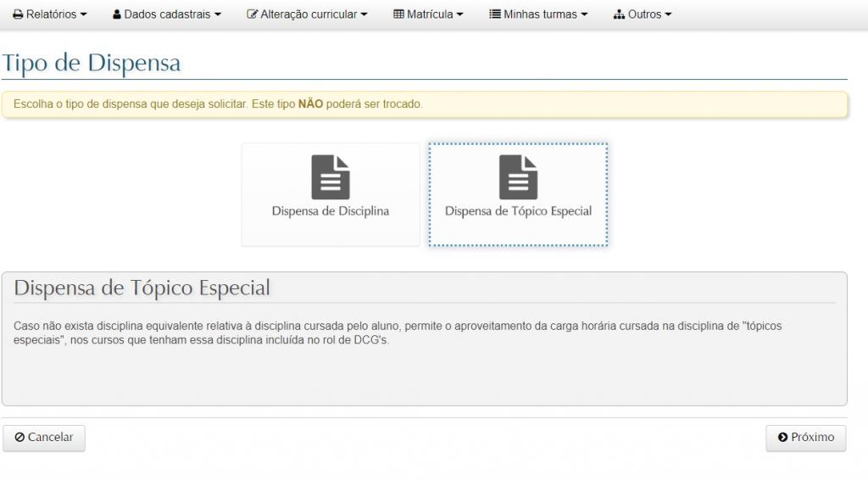Click the ban icon on the Cancelar button
The image size is (868, 481).
19,438
